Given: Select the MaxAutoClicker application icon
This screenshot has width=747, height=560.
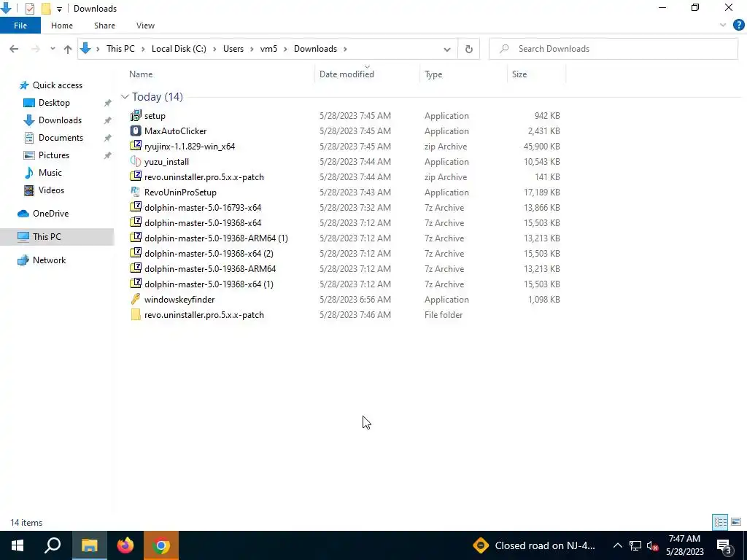Looking at the screenshot, I should click(136, 131).
